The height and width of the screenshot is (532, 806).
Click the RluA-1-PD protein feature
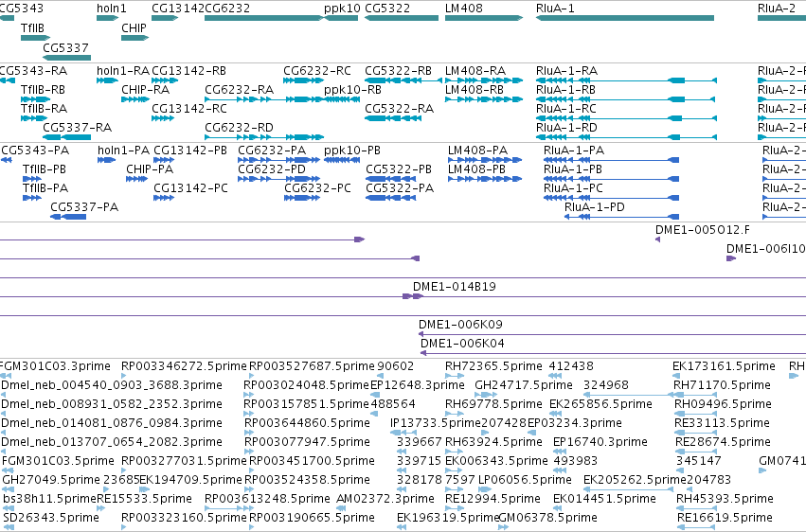[x=621, y=217]
